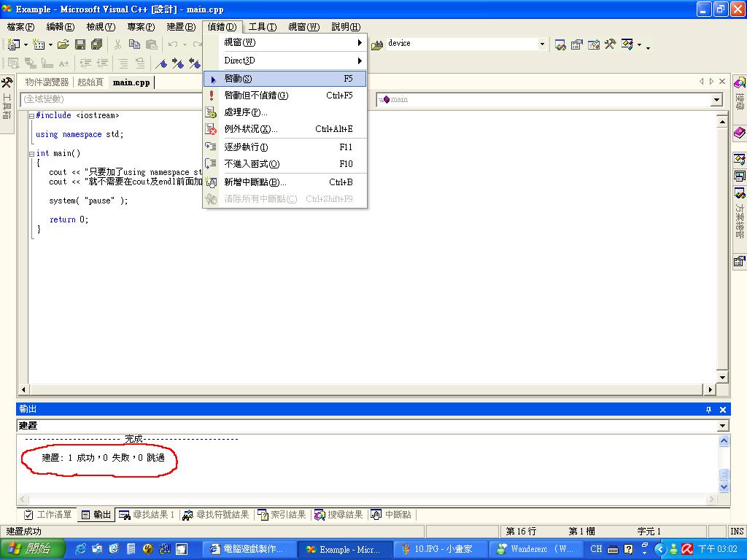Select 啟動但不偵錯(G) menu item
This screenshot has height=560, width=747.
click(x=285, y=96)
